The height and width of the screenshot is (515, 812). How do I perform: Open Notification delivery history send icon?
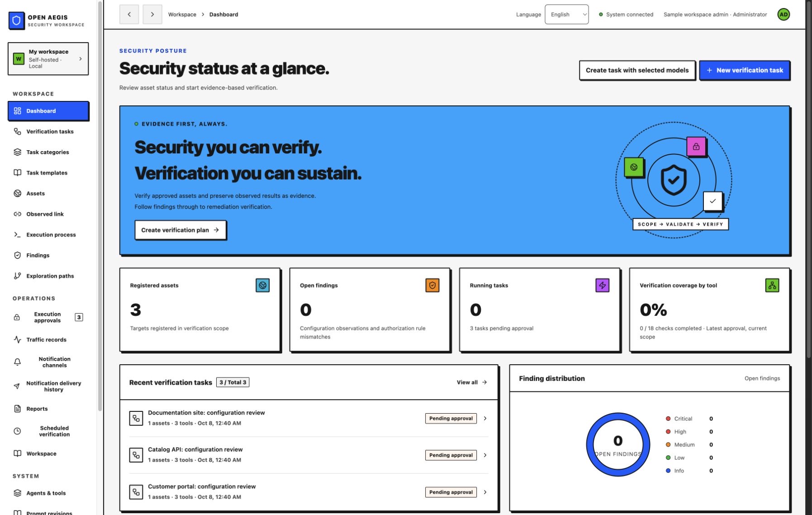(17, 386)
